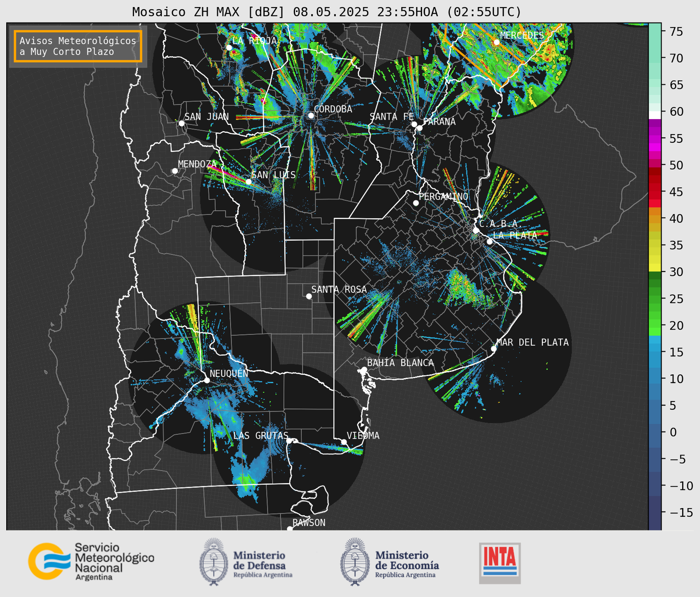Click the INTA logo
The width and height of the screenshot is (700, 597).
tap(500, 563)
